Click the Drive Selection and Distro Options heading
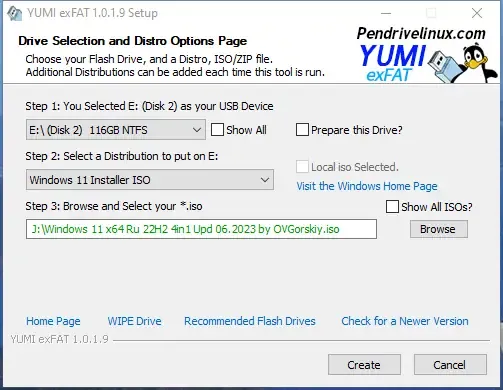Image resolution: width=503 pixels, height=390 pixels. (x=133, y=41)
